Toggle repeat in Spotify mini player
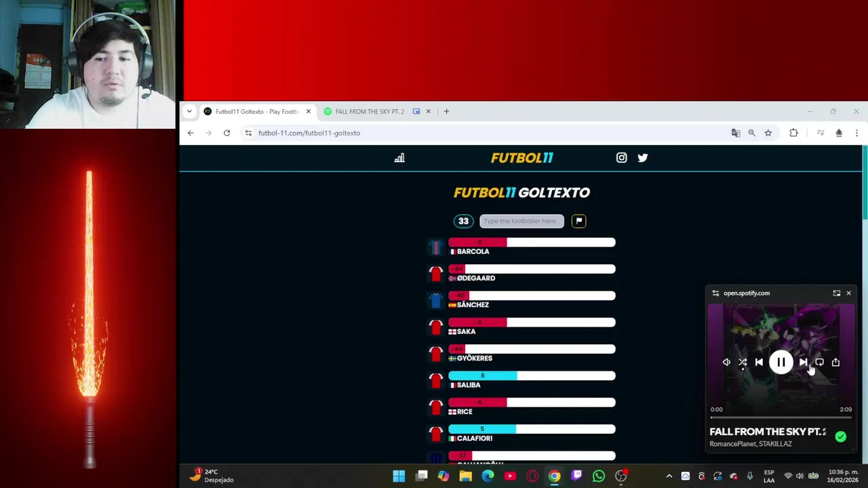 point(819,363)
